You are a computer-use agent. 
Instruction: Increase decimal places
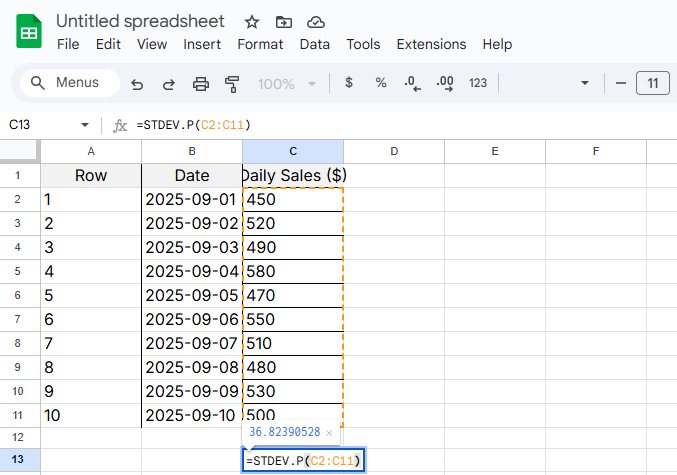pos(445,83)
